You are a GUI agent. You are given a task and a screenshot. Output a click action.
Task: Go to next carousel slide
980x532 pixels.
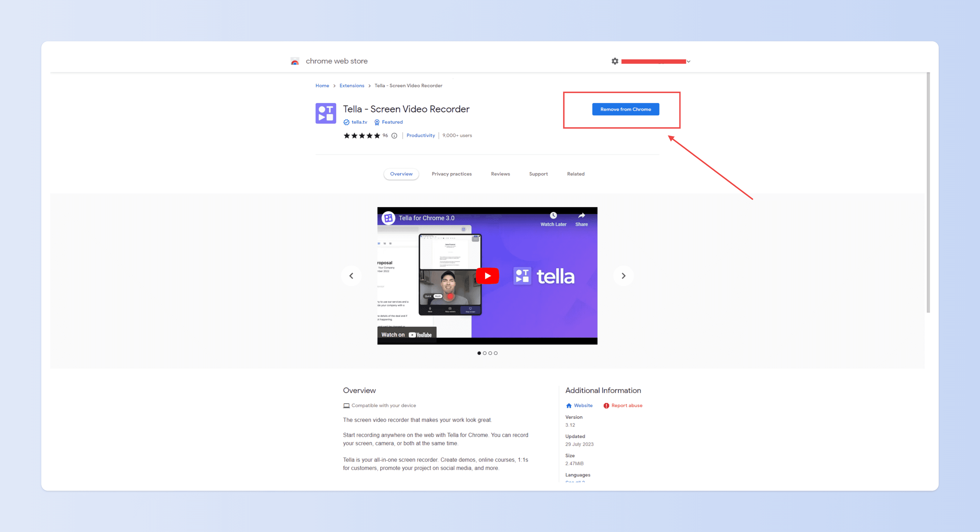623,276
